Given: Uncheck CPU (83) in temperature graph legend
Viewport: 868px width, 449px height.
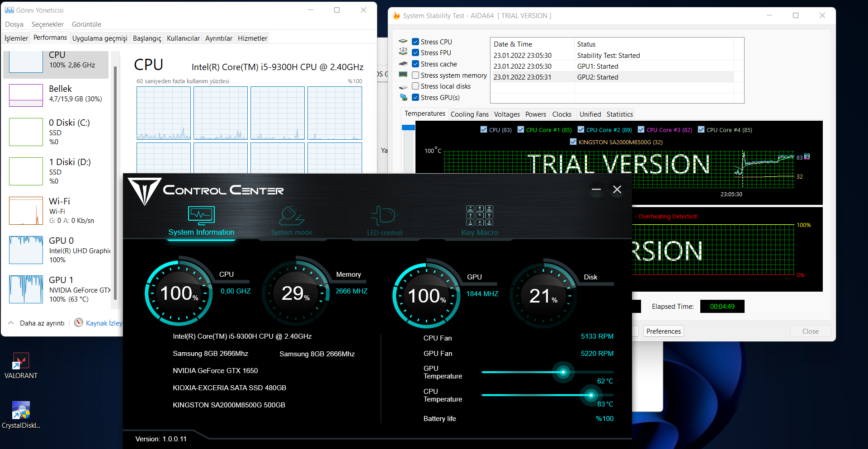Looking at the screenshot, I should coord(484,130).
